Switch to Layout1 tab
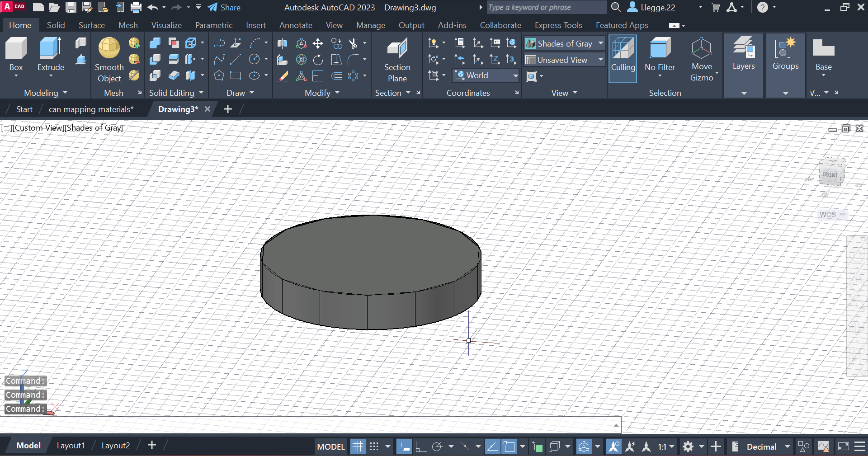This screenshot has width=868, height=456. click(x=71, y=446)
